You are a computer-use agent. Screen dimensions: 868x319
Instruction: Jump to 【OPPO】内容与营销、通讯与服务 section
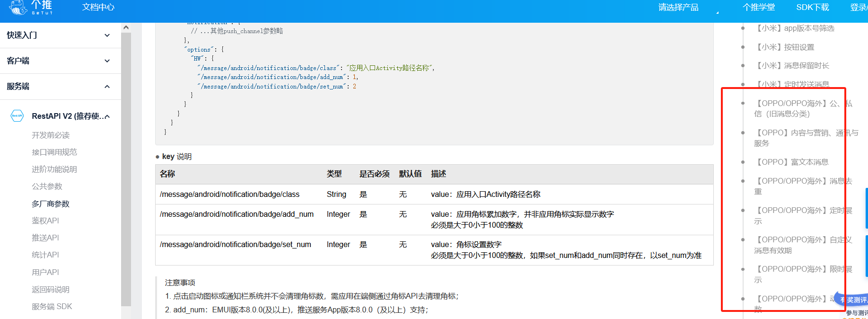coord(806,138)
